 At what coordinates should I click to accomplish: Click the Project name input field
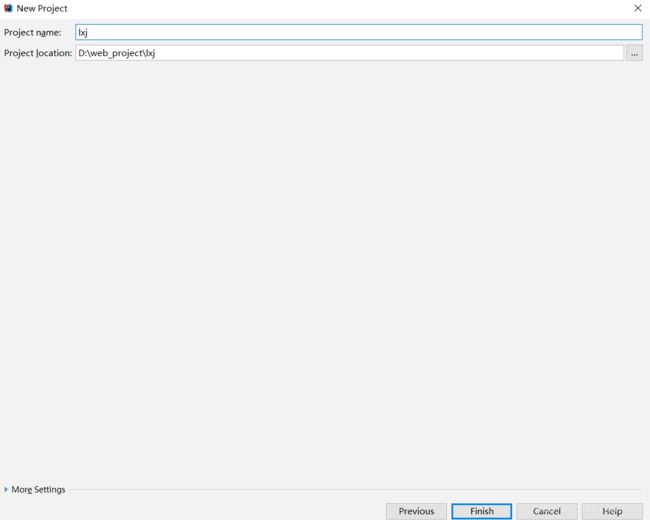[359, 32]
